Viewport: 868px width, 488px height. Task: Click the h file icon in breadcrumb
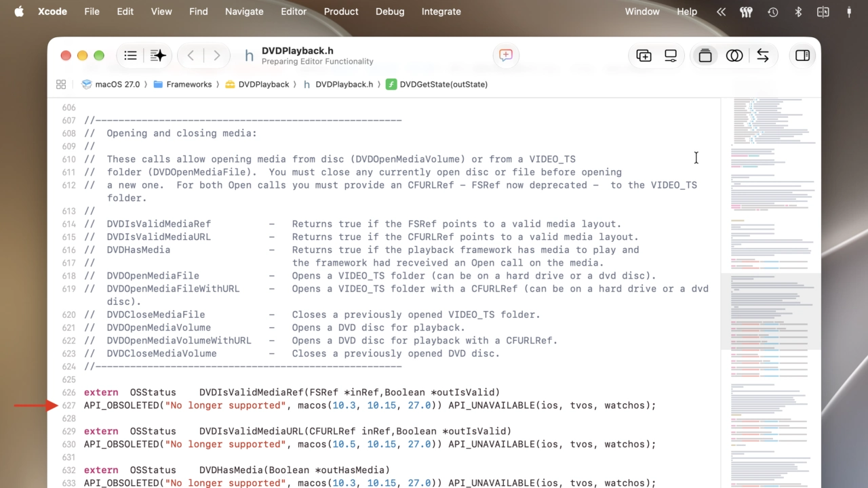307,84
